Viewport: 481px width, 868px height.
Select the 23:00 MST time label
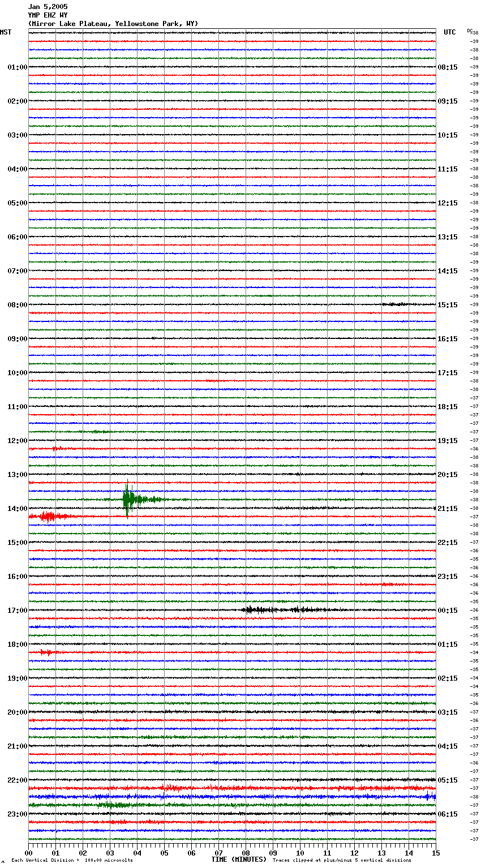pyautogui.click(x=18, y=814)
